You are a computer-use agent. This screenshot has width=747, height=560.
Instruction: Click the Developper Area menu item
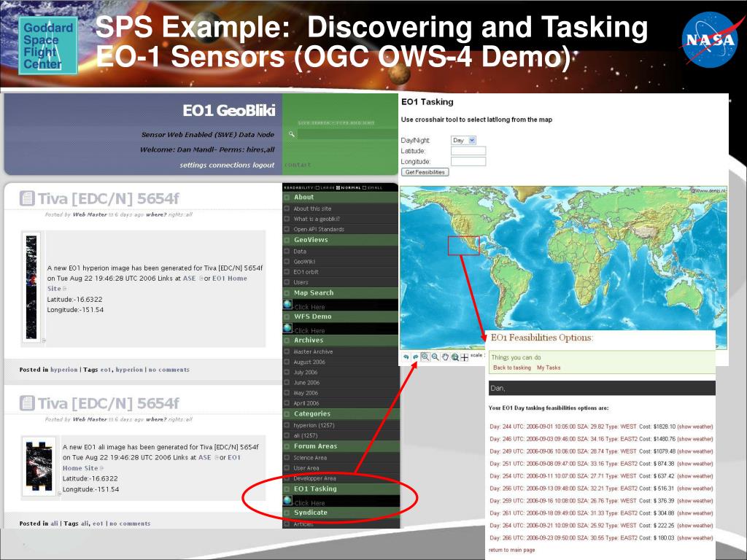click(314, 478)
